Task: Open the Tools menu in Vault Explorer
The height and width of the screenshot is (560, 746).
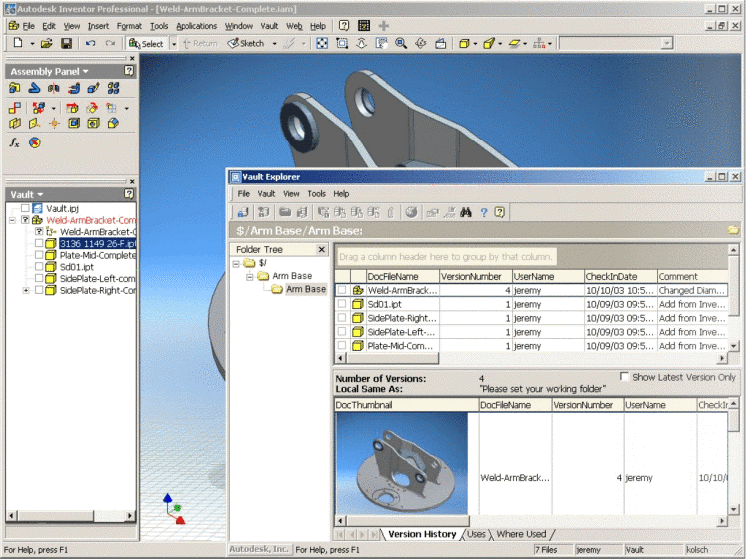Action: click(316, 194)
